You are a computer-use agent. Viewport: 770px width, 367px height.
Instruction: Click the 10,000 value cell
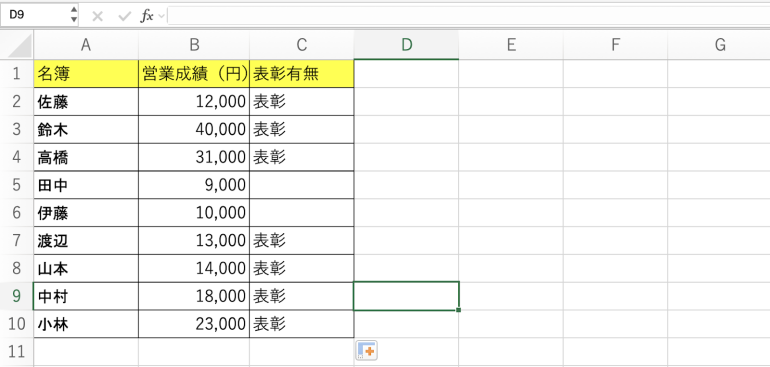tap(194, 213)
